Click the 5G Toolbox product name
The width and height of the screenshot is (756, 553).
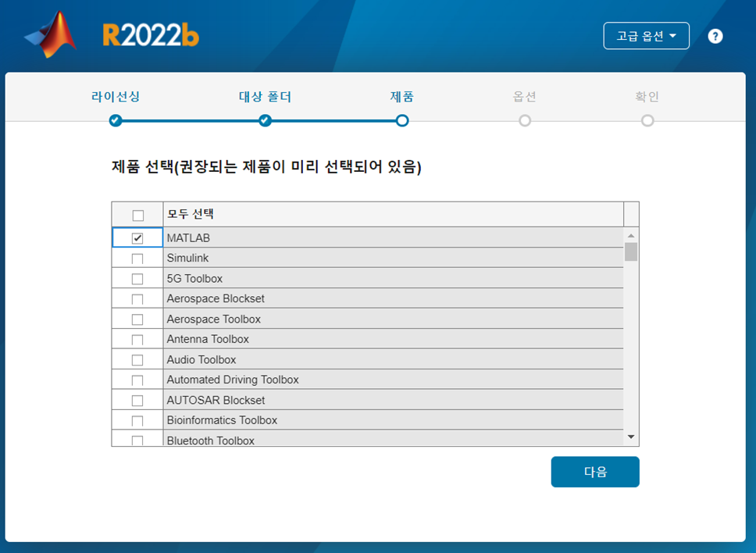click(x=194, y=278)
